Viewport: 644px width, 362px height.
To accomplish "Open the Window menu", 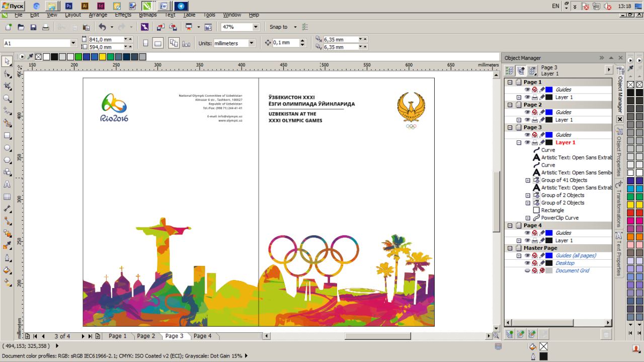I will click(x=232, y=15).
